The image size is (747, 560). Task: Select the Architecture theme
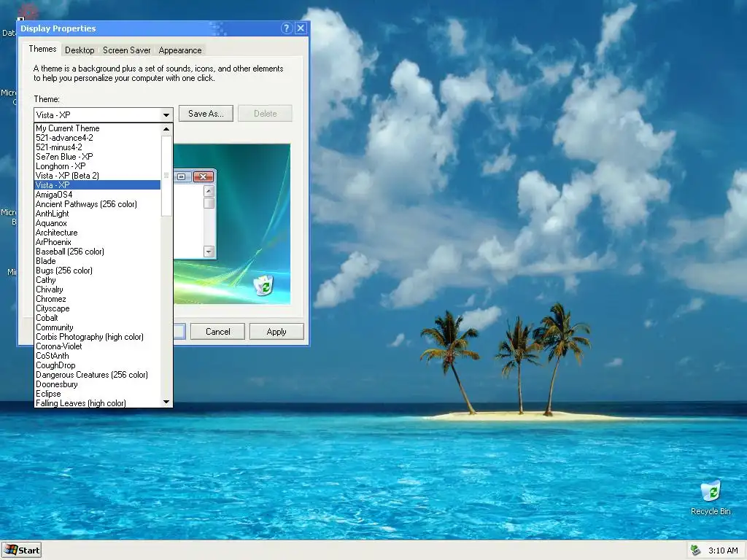click(x=98, y=233)
